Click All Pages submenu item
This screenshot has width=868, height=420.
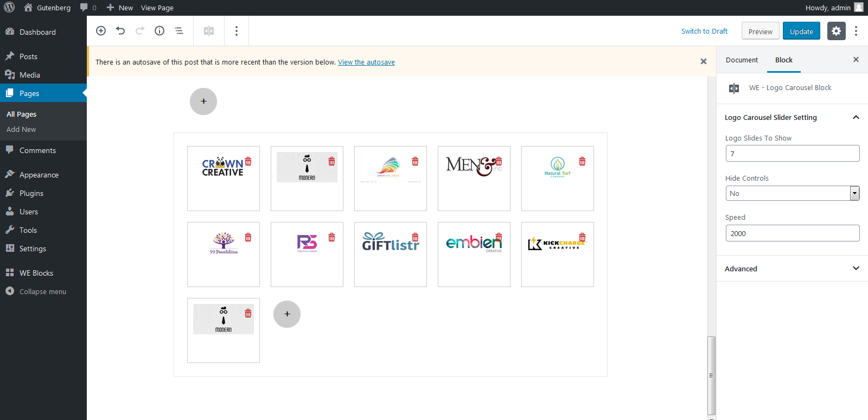pyautogui.click(x=21, y=114)
